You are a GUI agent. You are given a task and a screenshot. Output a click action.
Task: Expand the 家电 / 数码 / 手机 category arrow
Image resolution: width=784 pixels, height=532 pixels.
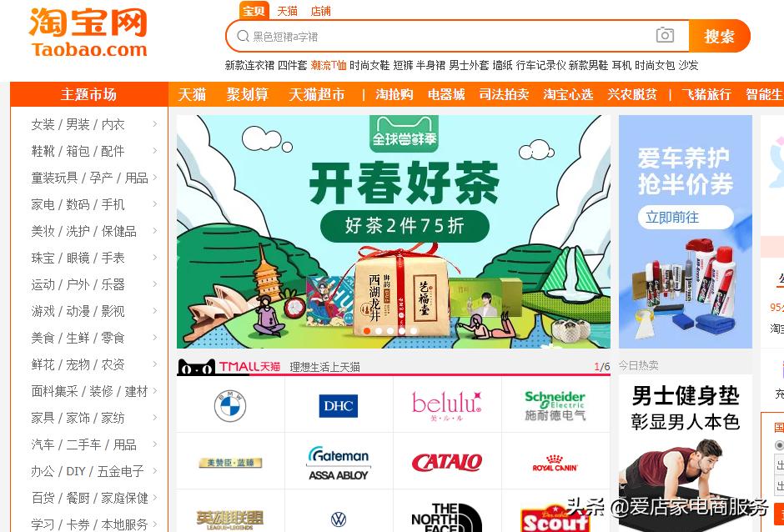pos(155,204)
